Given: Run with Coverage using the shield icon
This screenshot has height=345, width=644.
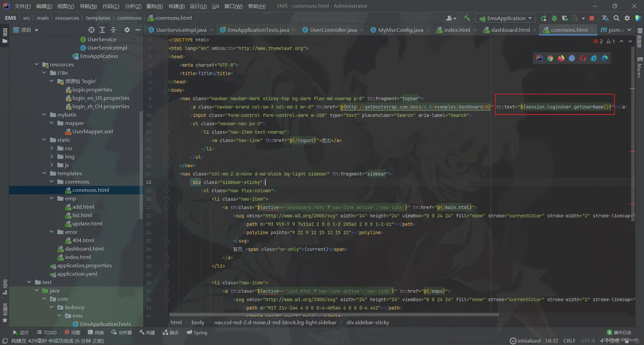Looking at the screenshot, I should pyautogui.click(x=565, y=18).
